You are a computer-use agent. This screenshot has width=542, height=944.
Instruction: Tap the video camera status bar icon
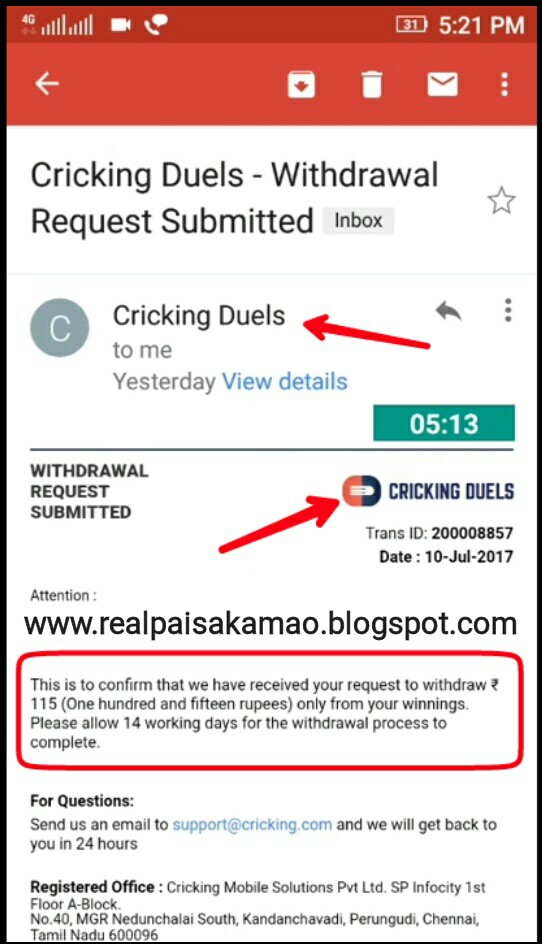[121, 25]
